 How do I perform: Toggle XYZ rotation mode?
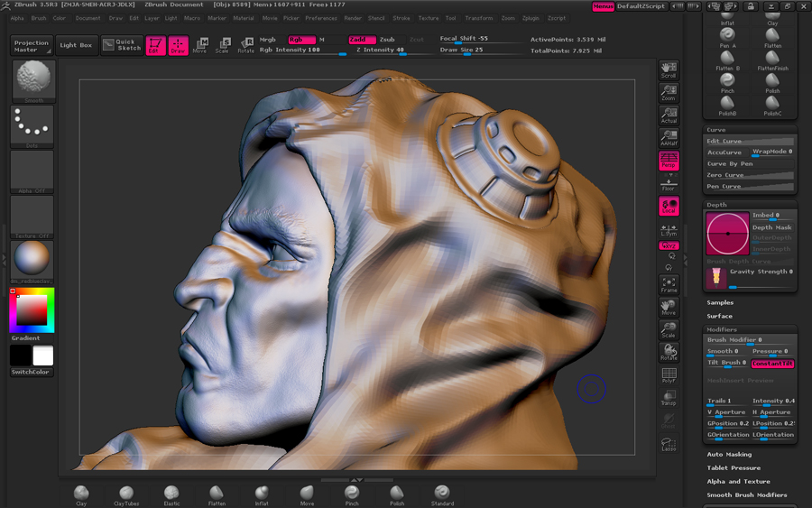pyautogui.click(x=669, y=245)
